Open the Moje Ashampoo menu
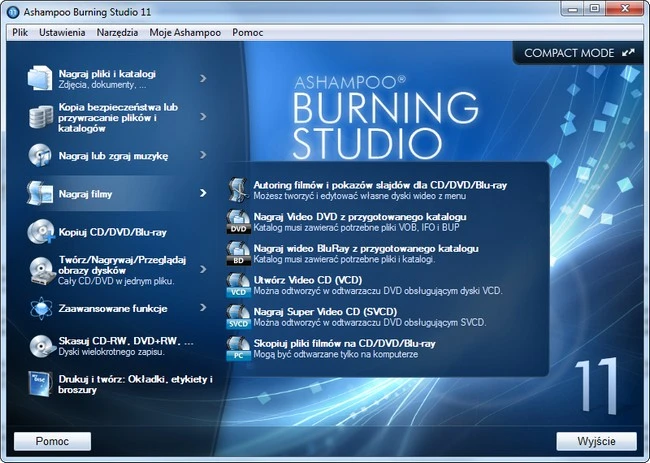 (x=185, y=32)
